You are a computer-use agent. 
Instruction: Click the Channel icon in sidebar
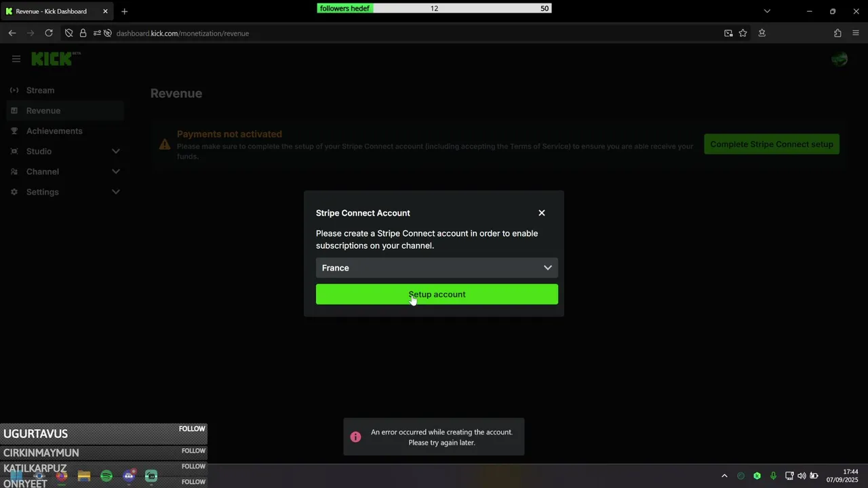coord(14,171)
